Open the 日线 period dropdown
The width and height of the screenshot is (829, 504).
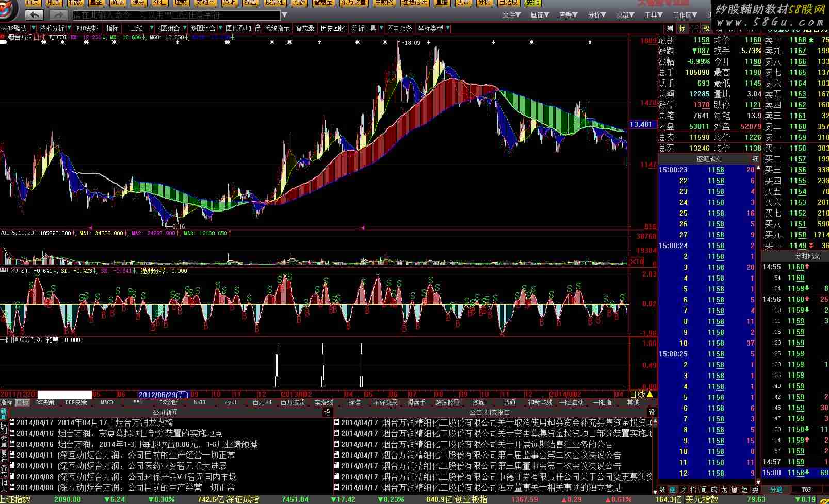[152, 28]
